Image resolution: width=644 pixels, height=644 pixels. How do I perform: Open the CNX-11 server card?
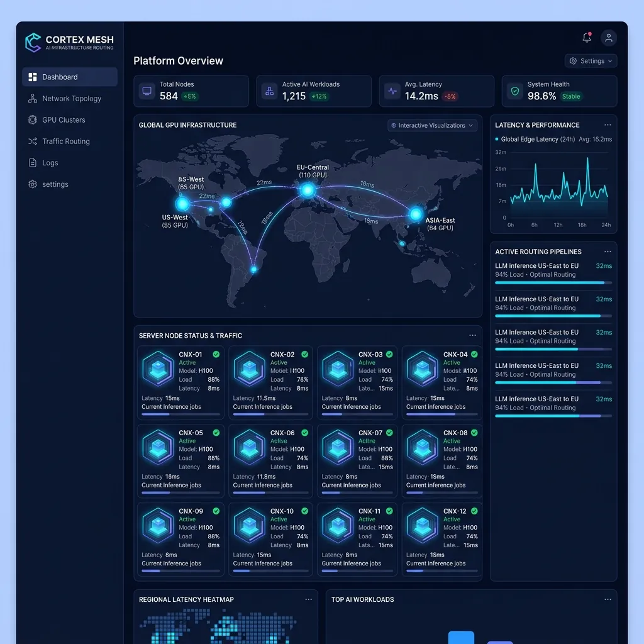tap(357, 539)
